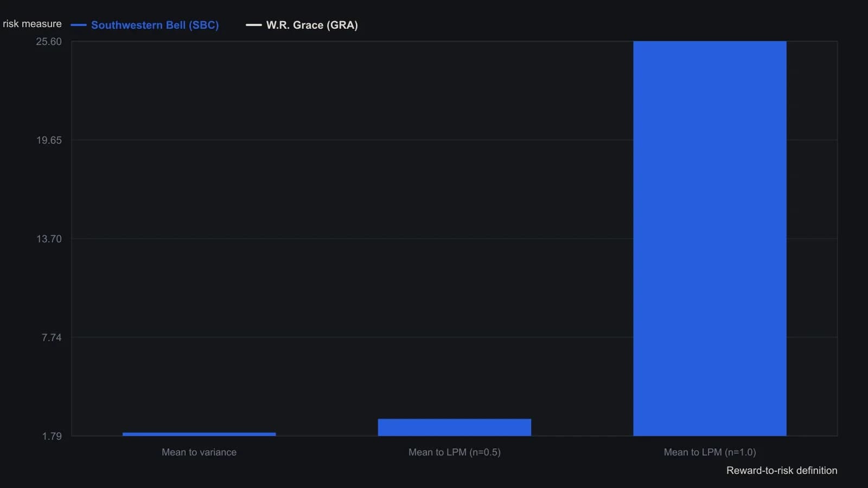Click the 13.70 horizontal gridline
This screenshot has width=868, height=488.
pyautogui.click(x=353, y=239)
